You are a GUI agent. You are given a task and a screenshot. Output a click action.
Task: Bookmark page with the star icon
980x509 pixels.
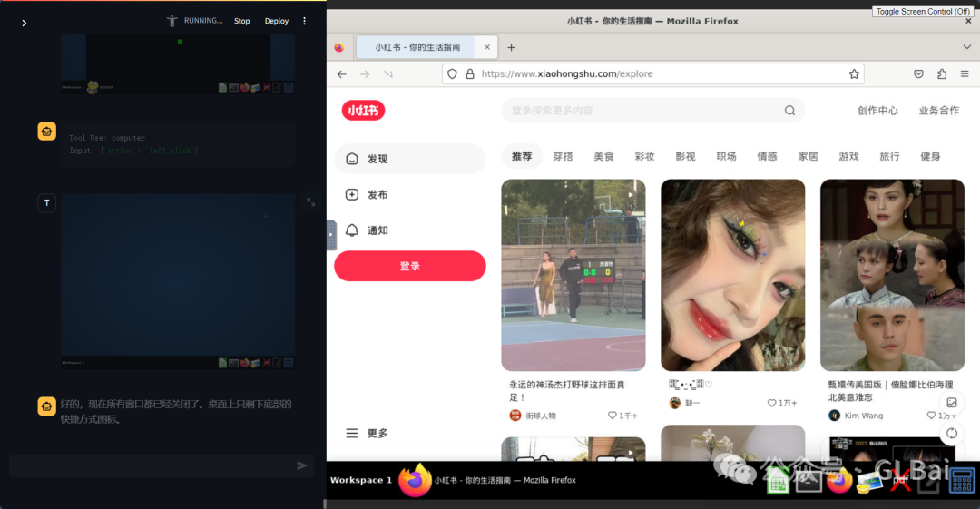854,74
